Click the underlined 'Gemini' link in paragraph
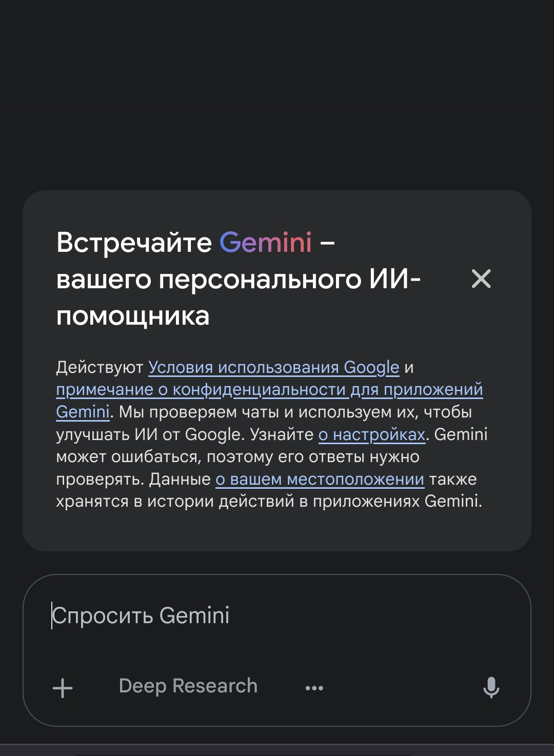Screen dimensions: 554x756 tap(83, 412)
